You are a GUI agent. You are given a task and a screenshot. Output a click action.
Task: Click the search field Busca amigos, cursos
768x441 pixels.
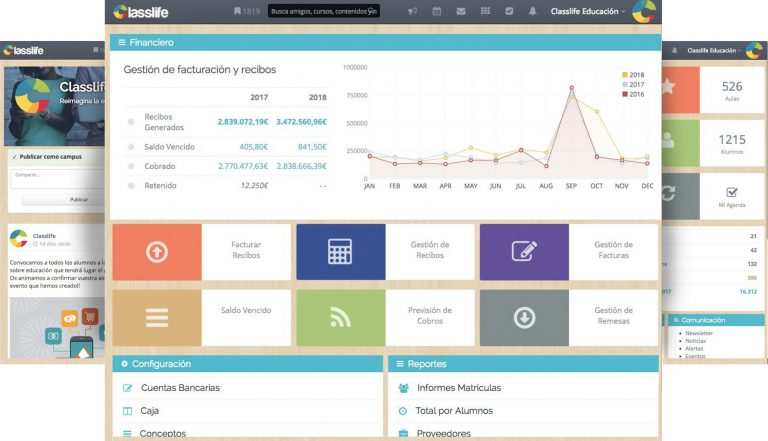(324, 11)
